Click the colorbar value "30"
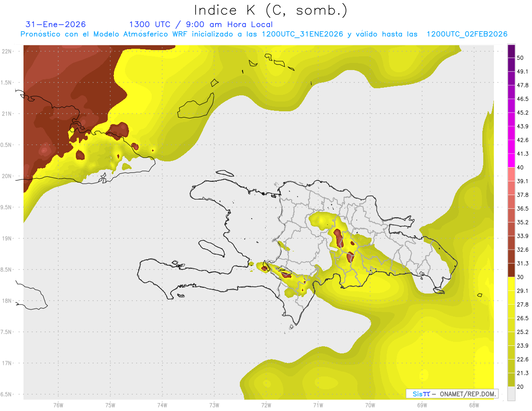Screen dimensions: 532x411 [x=521, y=277]
